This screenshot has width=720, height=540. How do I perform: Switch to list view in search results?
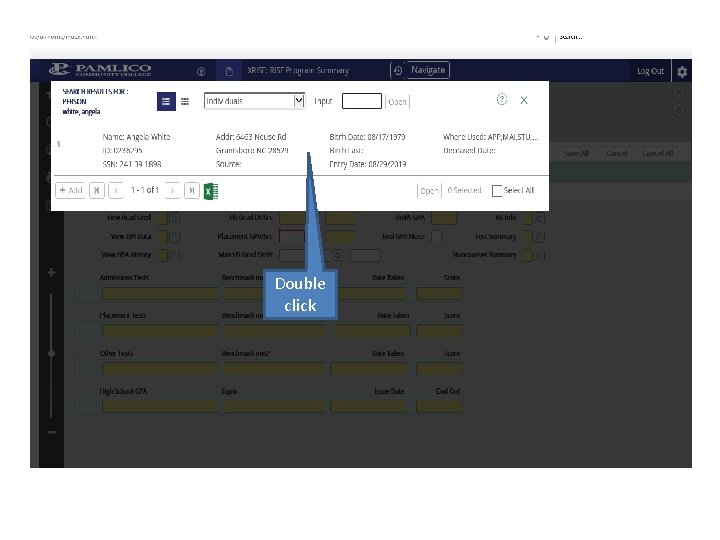[x=166, y=101]
